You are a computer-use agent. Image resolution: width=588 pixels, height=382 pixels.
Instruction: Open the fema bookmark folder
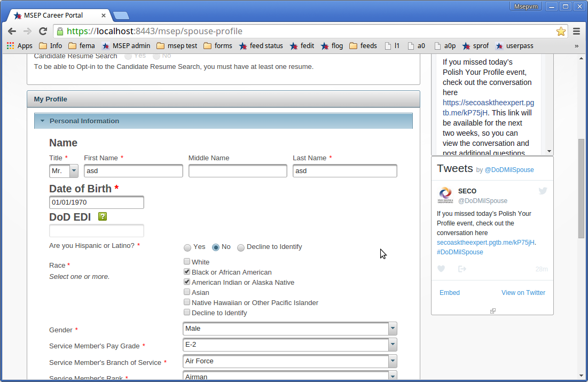[82, 46]
